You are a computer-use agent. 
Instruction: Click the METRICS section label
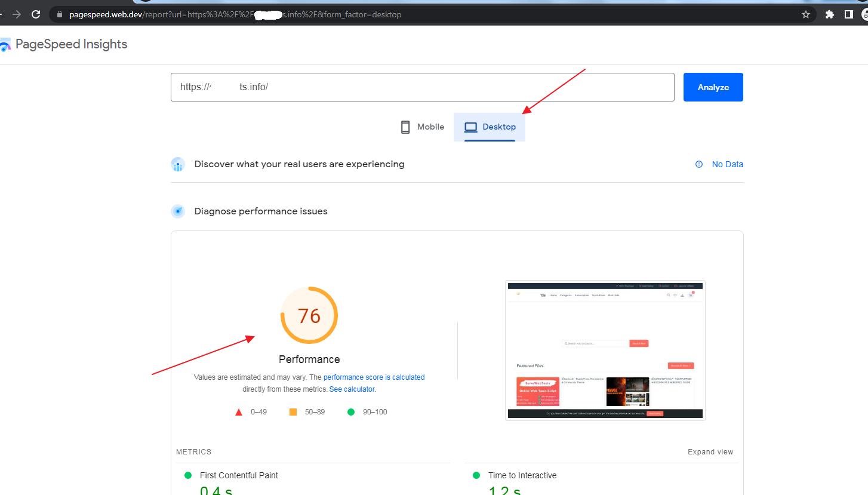194,452
